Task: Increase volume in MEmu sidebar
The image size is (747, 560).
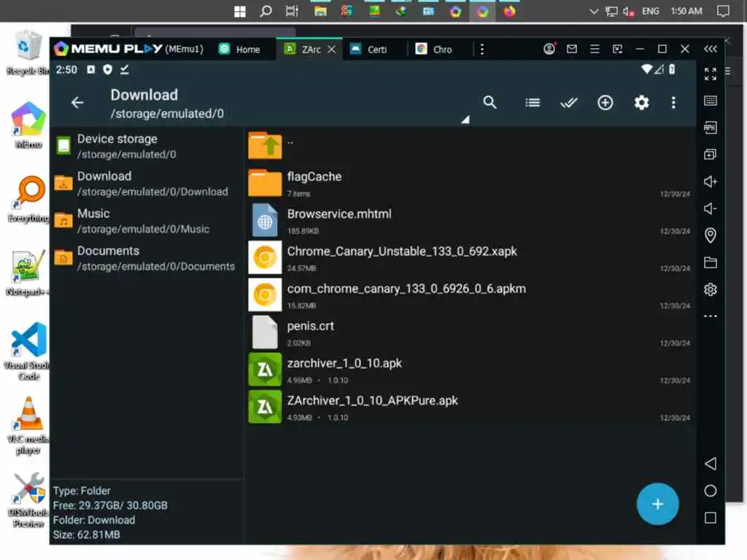Action: point(710,182)
